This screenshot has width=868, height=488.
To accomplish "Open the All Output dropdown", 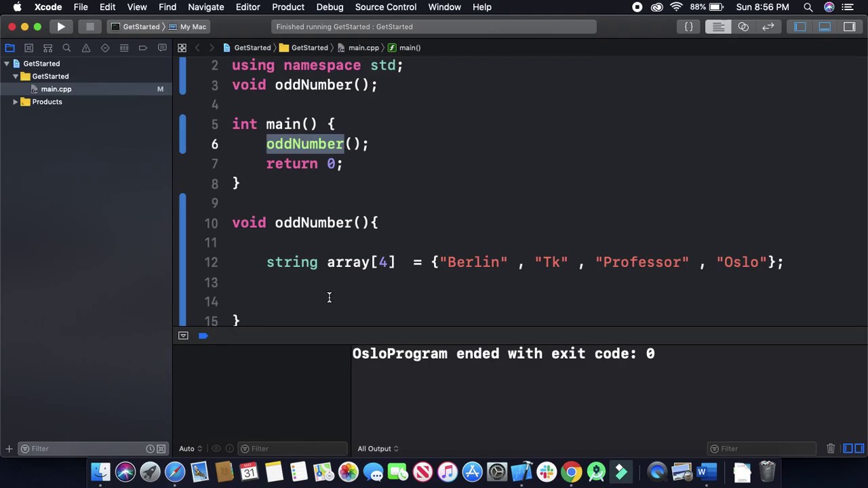I will tap(378, 449).
